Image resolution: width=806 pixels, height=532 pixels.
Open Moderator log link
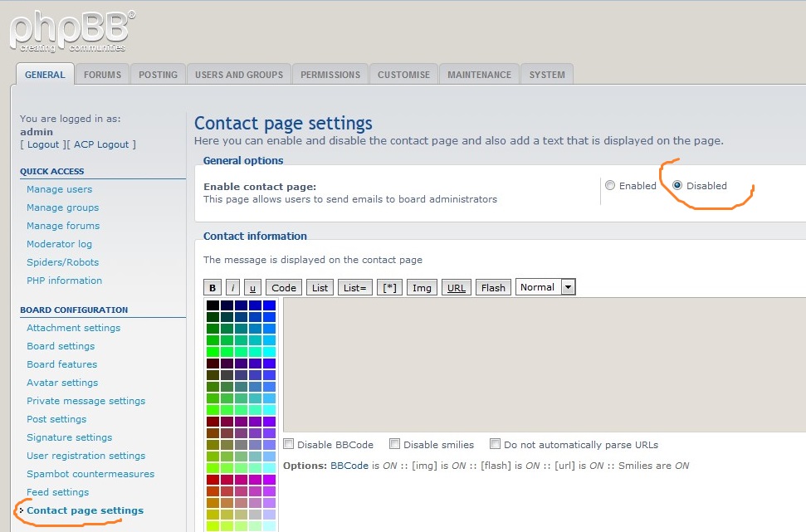[x=59, y=244]
